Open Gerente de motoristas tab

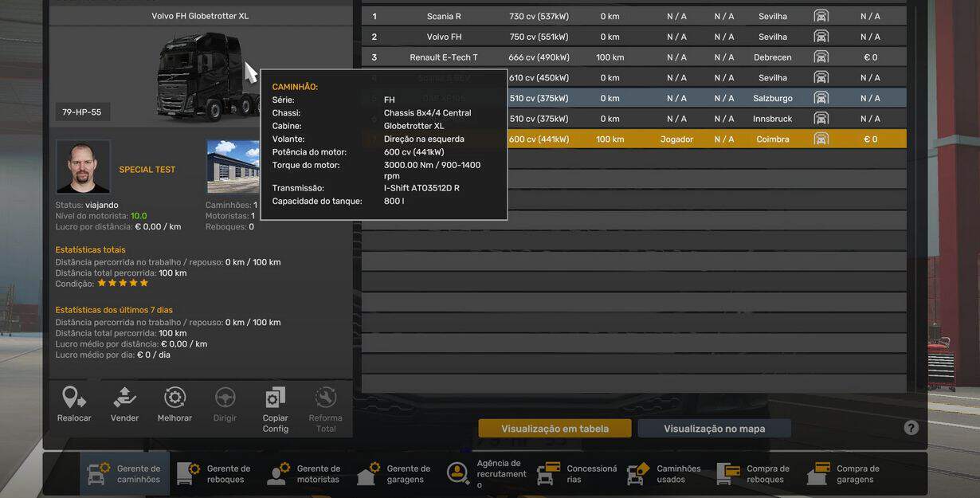pos(304,474)
